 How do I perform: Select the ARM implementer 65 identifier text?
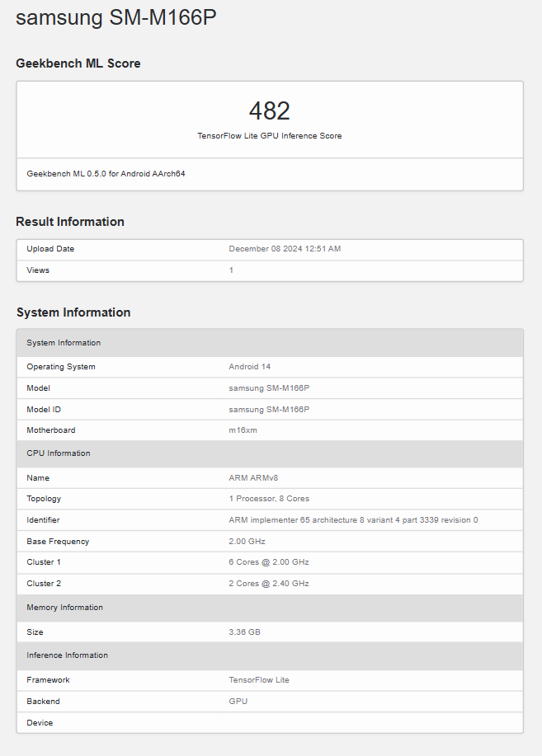[x=353, y=520]
